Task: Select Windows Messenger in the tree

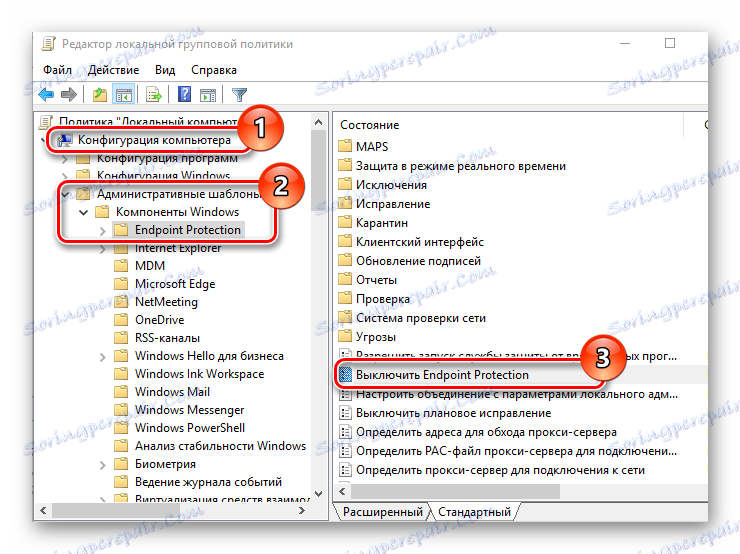Action: pos(189,410)
